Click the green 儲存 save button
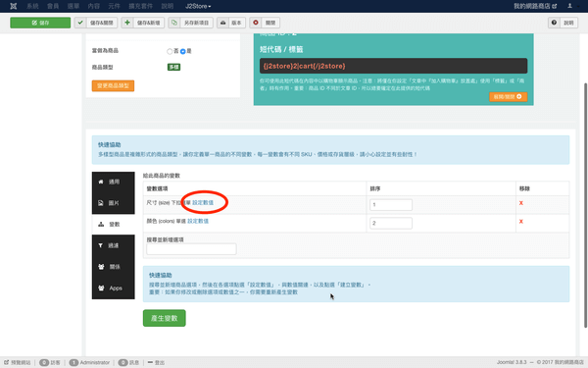Viewport: 588px width, 368px height. click(40, 23)
